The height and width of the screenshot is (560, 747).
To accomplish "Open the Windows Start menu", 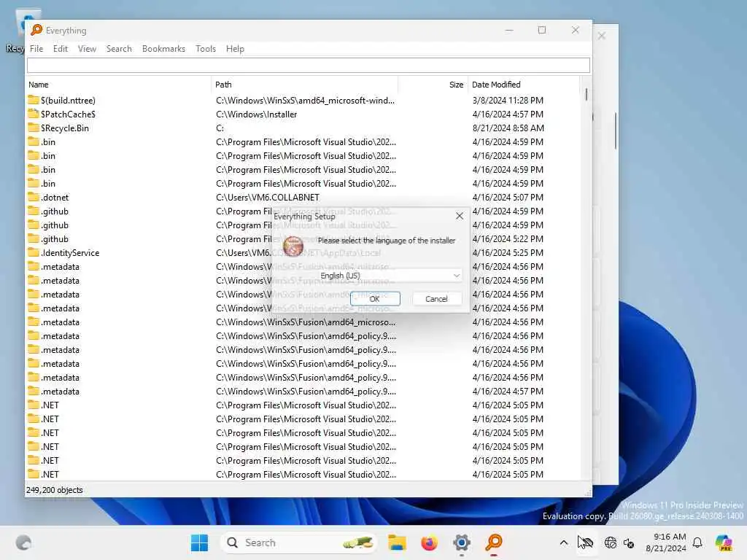I will click(199, 542).
